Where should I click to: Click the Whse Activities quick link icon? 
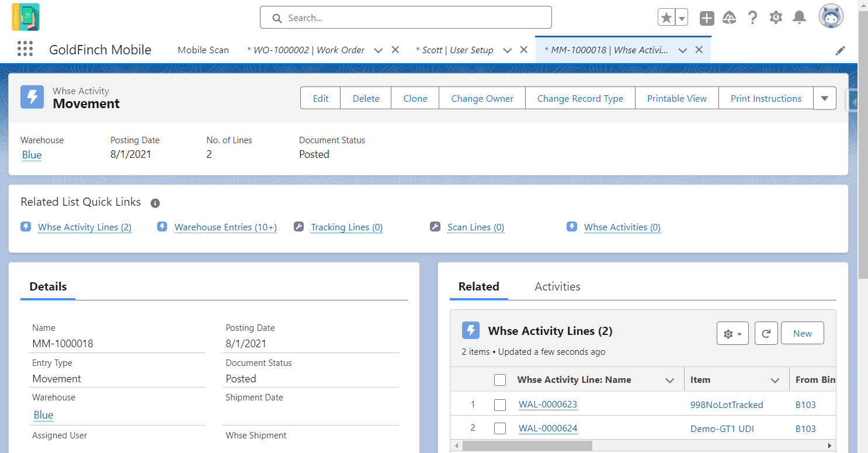click(x=572, y=227)
